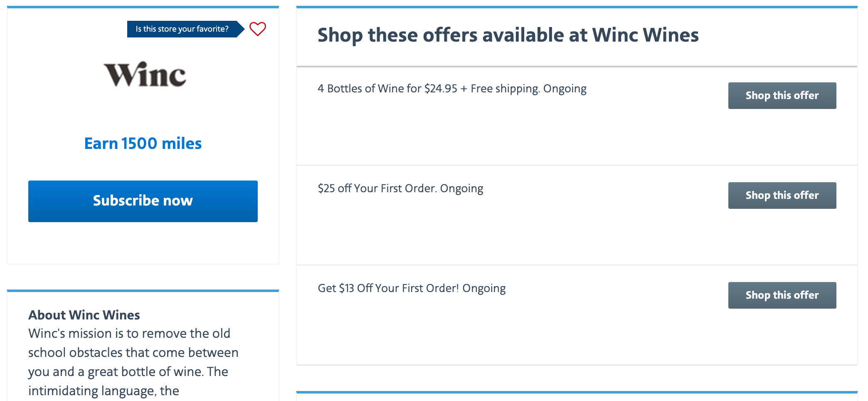The height and width of the screenshot is (401, 868).
Task: Shop the Get $13 Off offer
Action: tap(782, 295)
